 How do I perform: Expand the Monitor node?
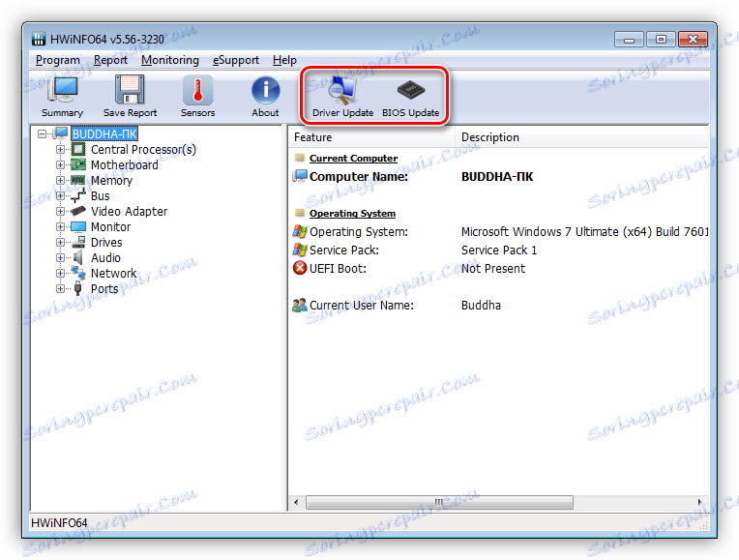pos(60,226)
